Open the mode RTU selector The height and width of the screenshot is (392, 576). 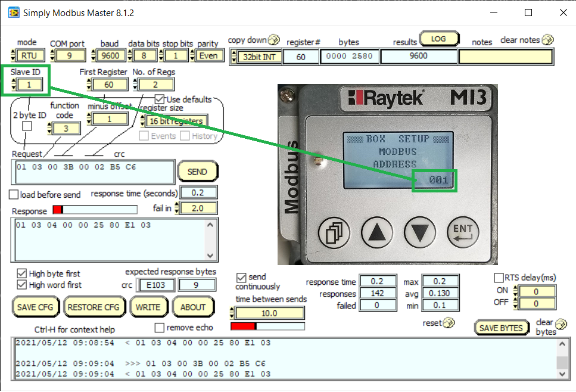[28, 55]
